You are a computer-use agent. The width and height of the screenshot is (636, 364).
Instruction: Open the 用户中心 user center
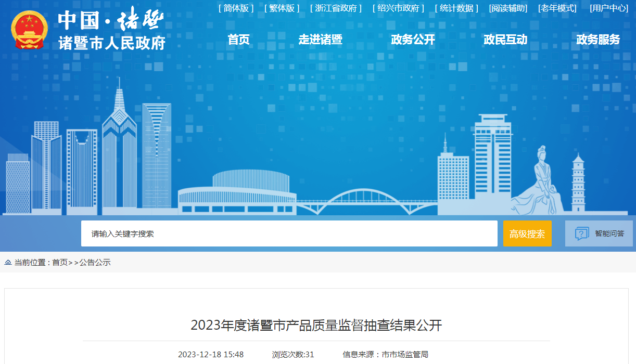point(609,8)
